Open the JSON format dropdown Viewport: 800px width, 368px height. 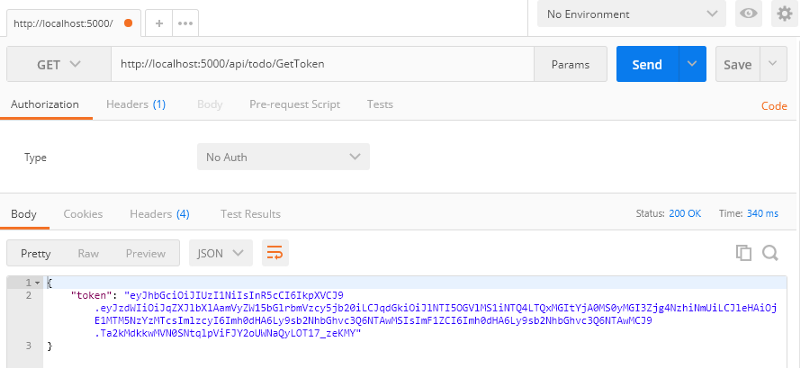pyautogui.click(x=221, y=253)
